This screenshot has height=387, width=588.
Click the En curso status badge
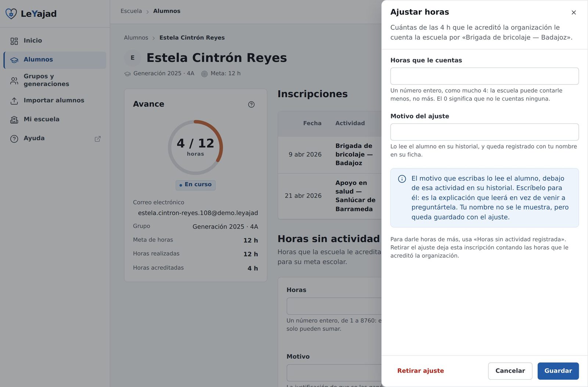(196, 185)
